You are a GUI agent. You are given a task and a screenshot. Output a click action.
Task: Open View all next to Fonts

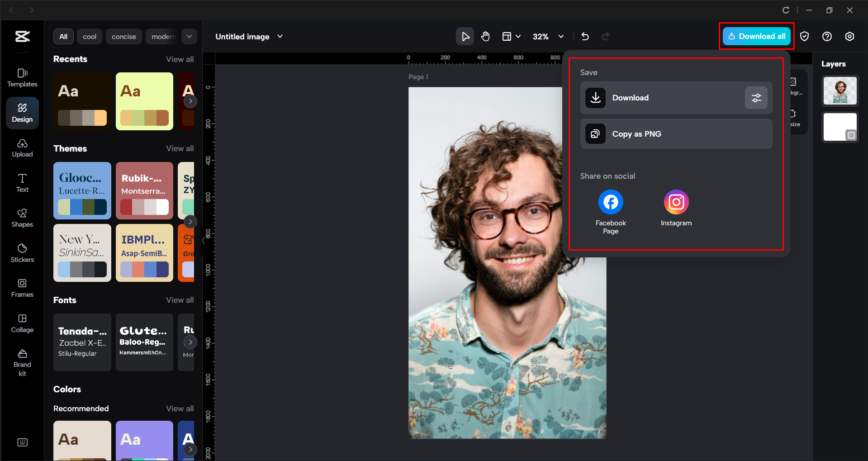(x=180, y=299)
